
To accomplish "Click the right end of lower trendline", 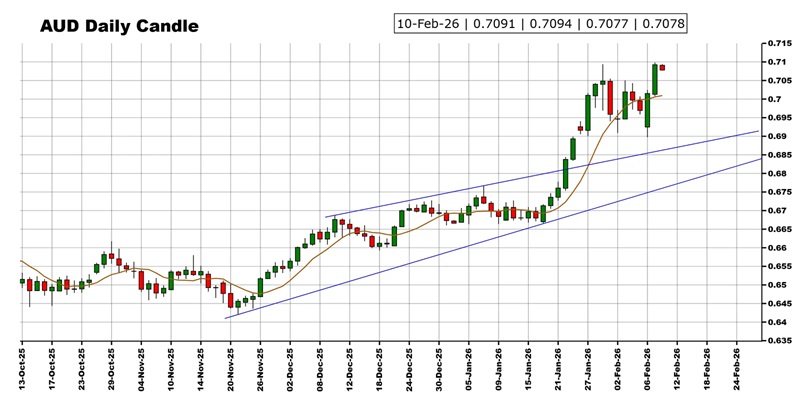I will coord(757,158).
